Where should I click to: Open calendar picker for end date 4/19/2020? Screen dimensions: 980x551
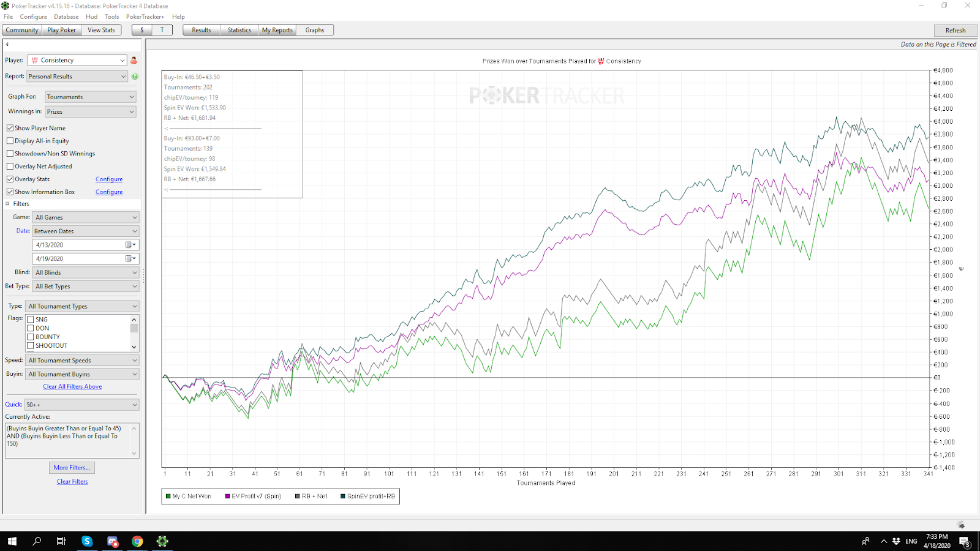[x=130, y=258]
